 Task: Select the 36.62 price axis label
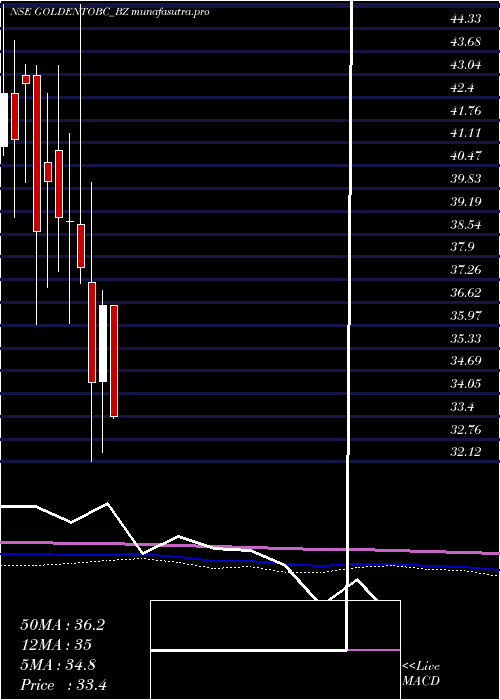pyautogui.click(x=466, y=293)
